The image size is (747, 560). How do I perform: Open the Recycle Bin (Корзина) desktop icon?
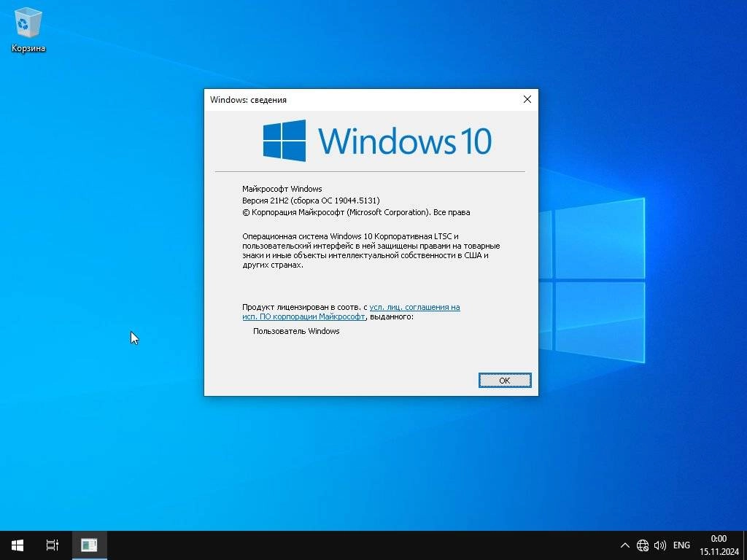click(28, 31)
